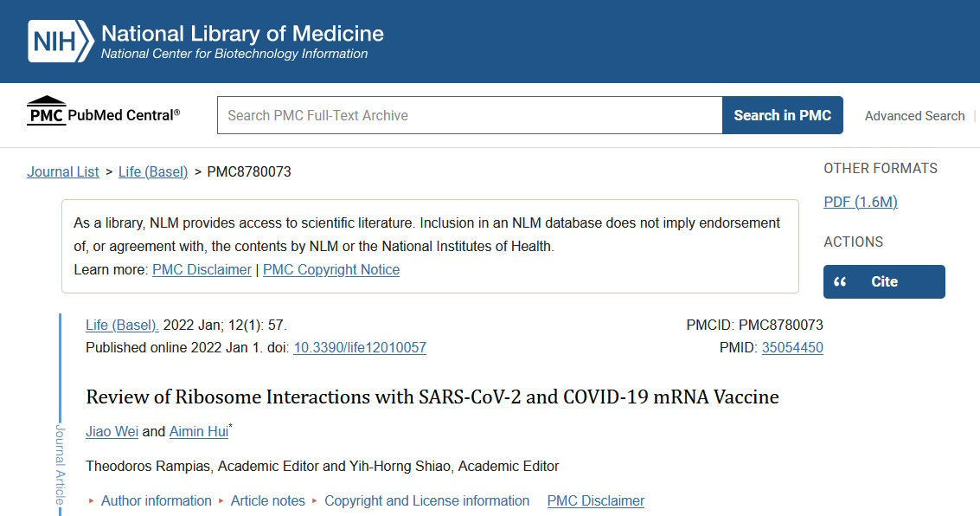Download the PDF (1.6M) format
The width and height of the screenshot is (980, 516).
coord(861,202)
